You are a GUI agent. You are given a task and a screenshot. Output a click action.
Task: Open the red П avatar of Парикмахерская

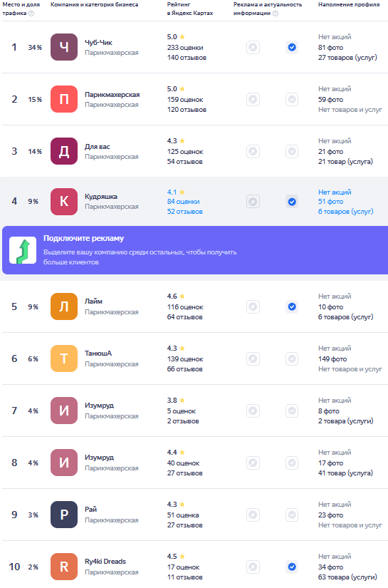[x=64, y=99]
